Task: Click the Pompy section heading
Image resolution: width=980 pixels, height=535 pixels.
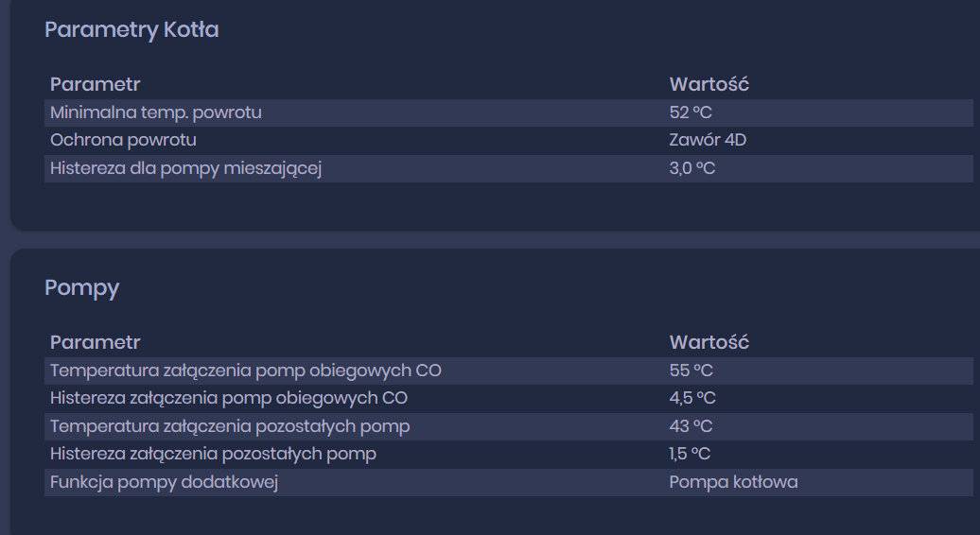Action: 82,288
